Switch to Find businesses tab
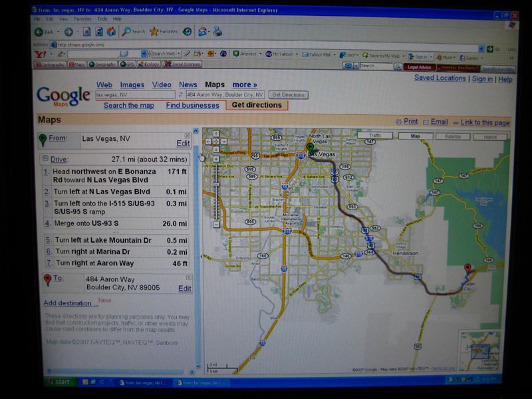Image resolution: width=532 pixels, height=399 pixels. pos(192,105)
